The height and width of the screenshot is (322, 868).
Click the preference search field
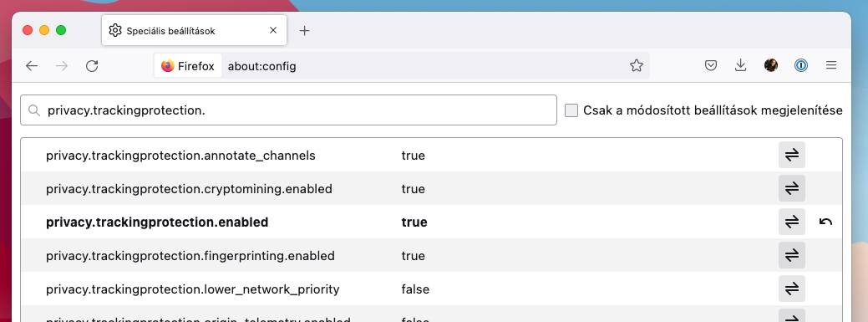click(288, 110)
